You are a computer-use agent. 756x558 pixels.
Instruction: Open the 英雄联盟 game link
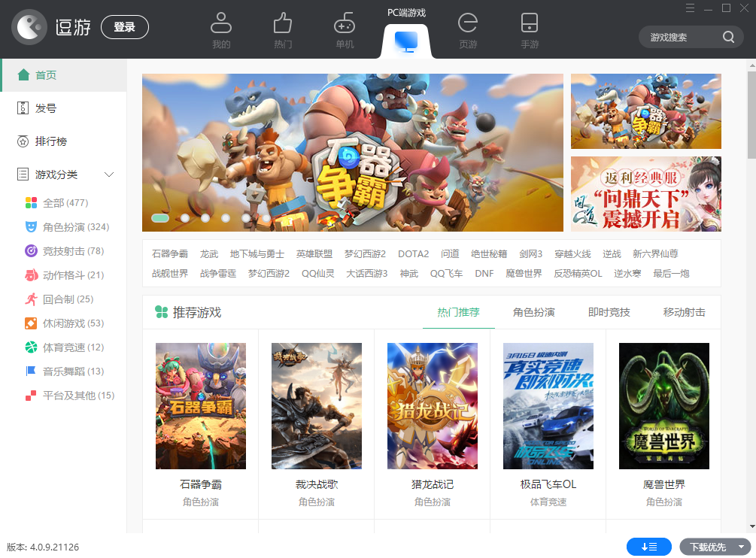[314, 254]
